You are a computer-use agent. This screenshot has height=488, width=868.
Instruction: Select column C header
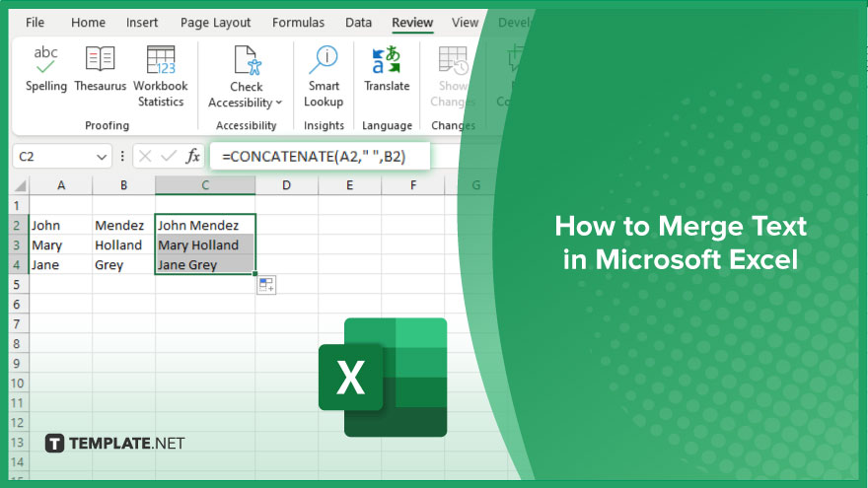[205, 185]
